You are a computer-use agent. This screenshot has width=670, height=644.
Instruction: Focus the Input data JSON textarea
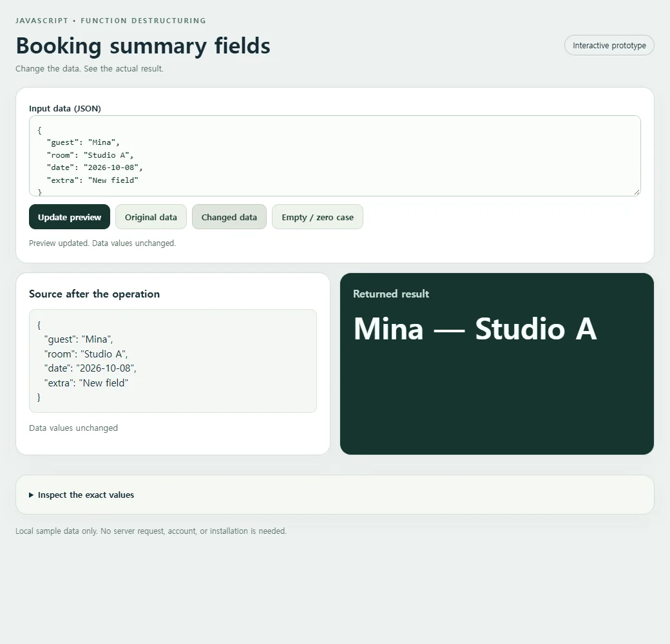point(334,156)
